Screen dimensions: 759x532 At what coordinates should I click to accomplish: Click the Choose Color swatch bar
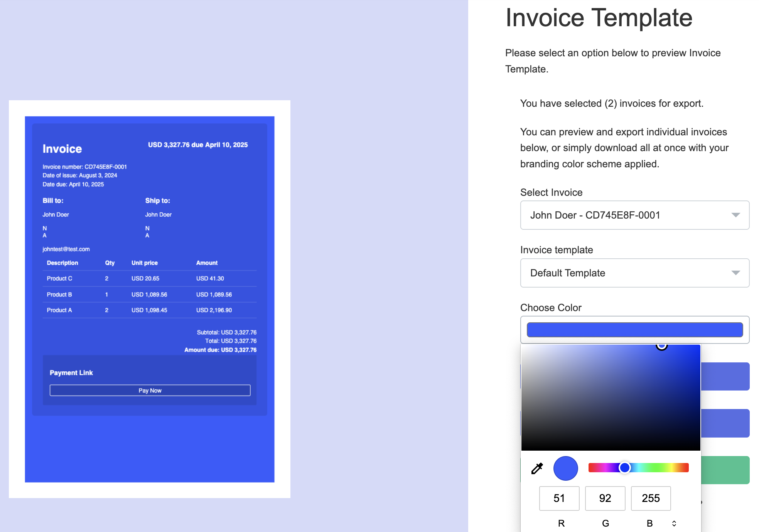click(634, 330)
